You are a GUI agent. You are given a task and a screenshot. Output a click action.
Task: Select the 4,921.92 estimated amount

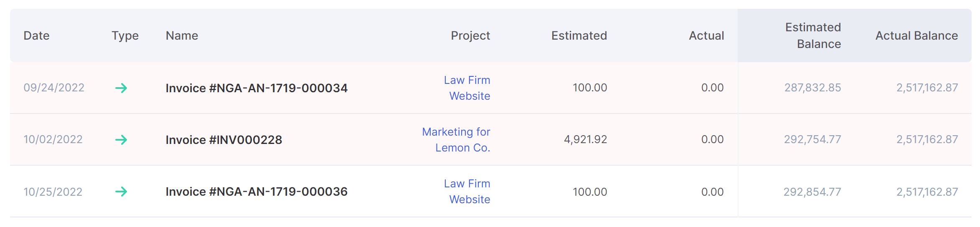pyautogui.click(x=585, y=139)
